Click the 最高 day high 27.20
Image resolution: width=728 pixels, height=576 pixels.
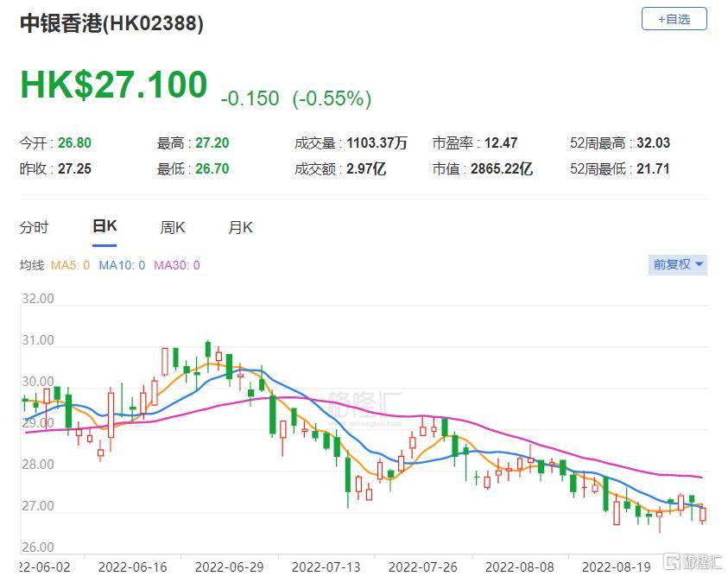pos(212,142)
